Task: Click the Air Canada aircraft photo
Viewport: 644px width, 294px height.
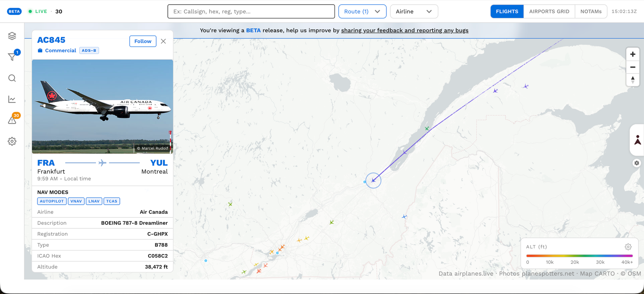Action: tap(102, 106)
